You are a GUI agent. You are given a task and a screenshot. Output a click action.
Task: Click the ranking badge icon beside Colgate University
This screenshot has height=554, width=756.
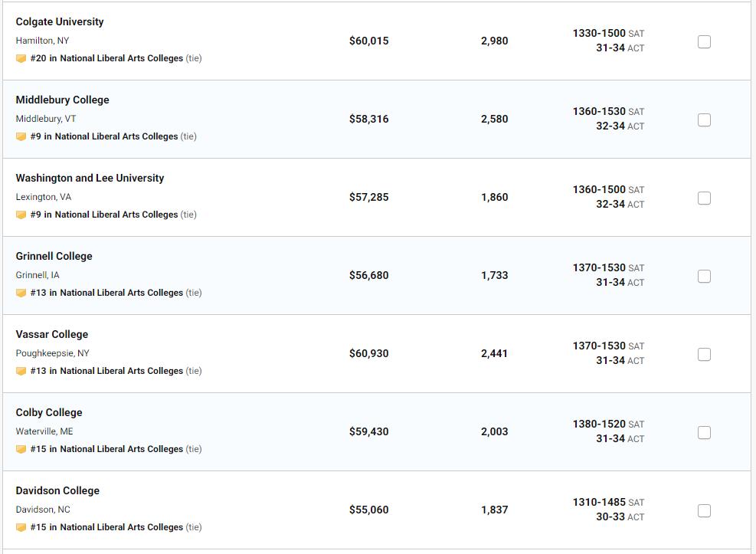pyautogui.click(x=21, y=59)
